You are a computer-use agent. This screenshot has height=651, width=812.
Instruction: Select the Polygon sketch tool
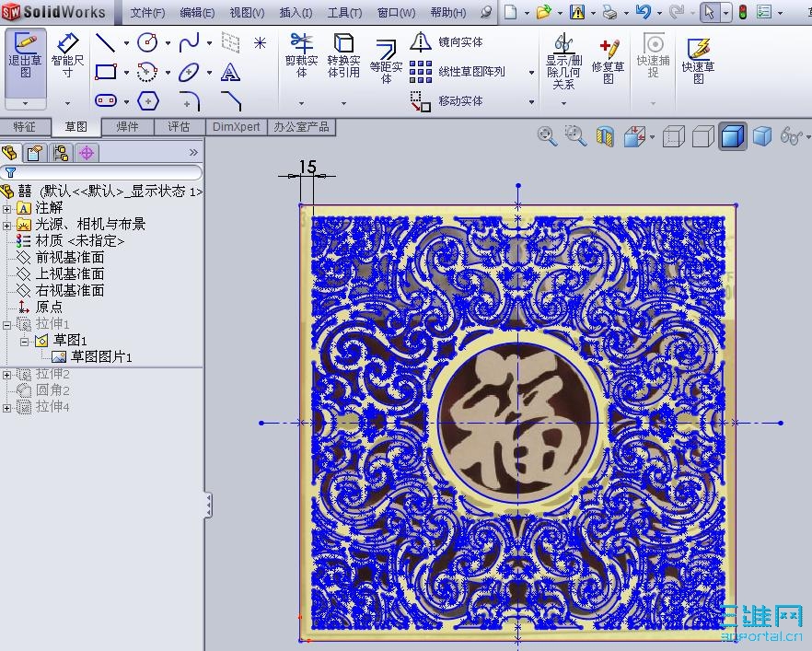(x=147, y=100)
